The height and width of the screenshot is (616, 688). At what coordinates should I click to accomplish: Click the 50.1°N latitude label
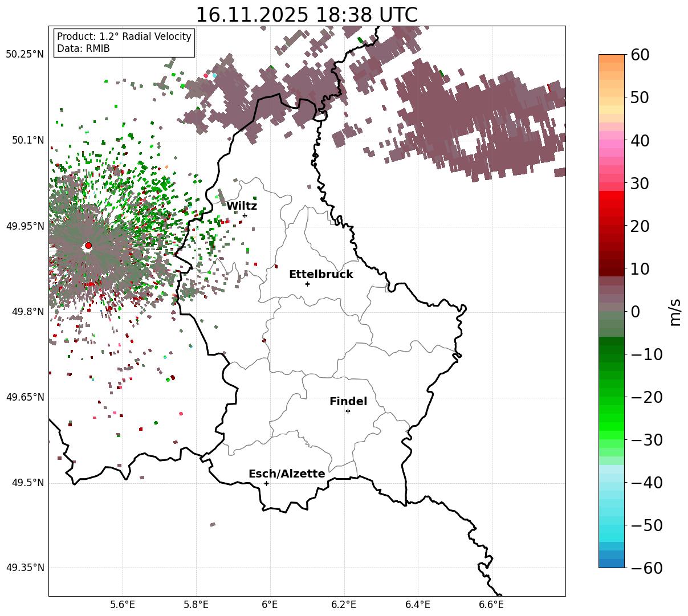tap(27, 140)
